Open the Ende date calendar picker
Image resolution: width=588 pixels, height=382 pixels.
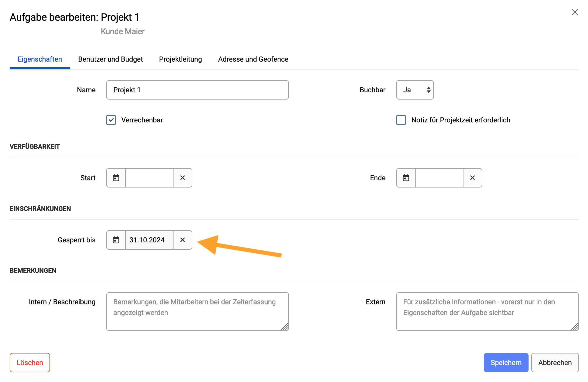406,178
